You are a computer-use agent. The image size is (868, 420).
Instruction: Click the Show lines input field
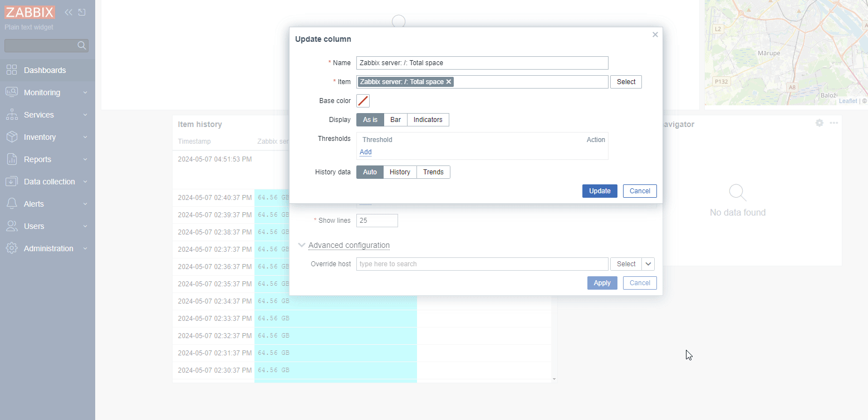[377, 221]
